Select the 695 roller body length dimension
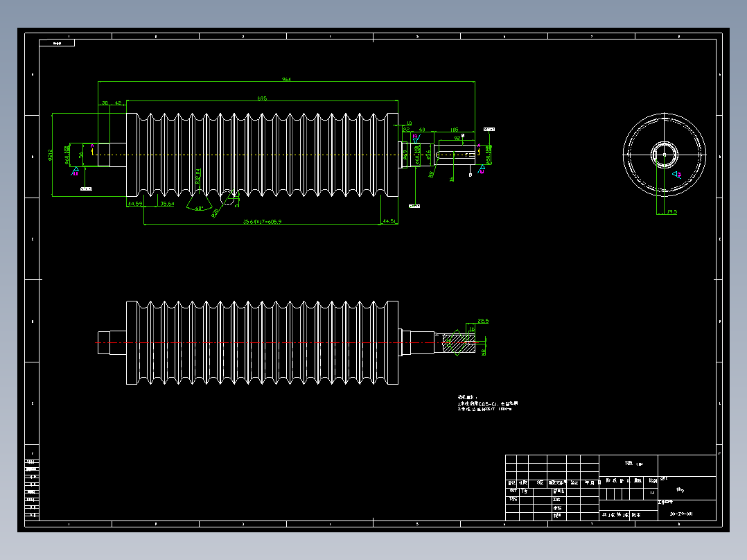 point(262,98)
